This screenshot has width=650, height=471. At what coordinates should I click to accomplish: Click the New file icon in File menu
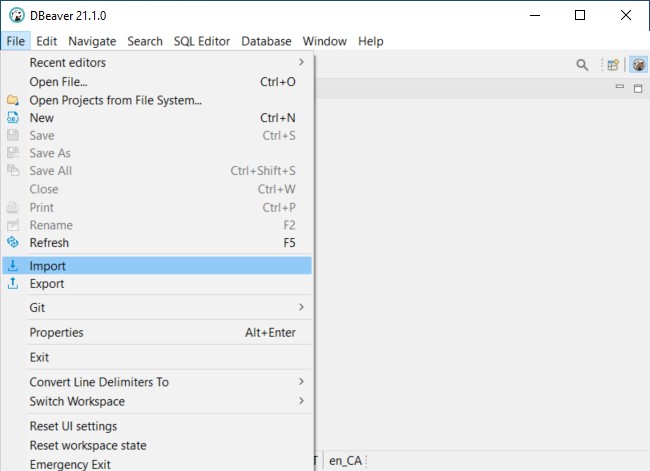(x=13, y=118)
